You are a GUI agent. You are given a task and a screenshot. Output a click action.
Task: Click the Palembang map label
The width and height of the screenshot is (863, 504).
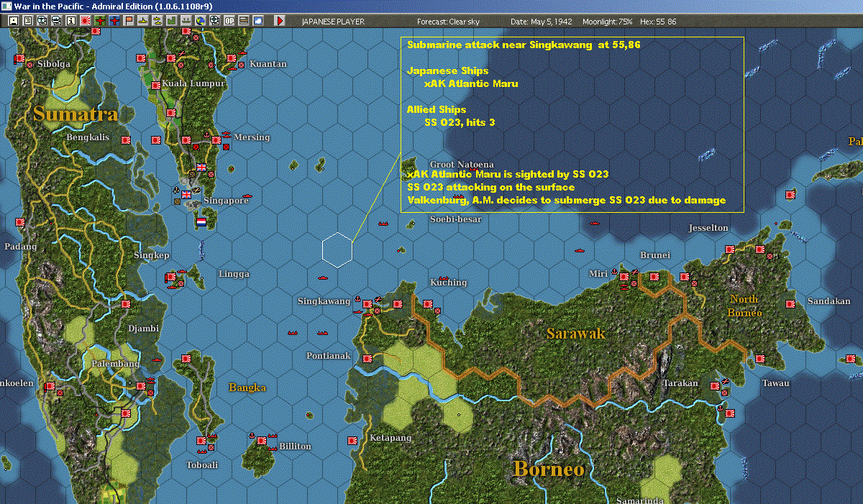[x=115, y=365]
